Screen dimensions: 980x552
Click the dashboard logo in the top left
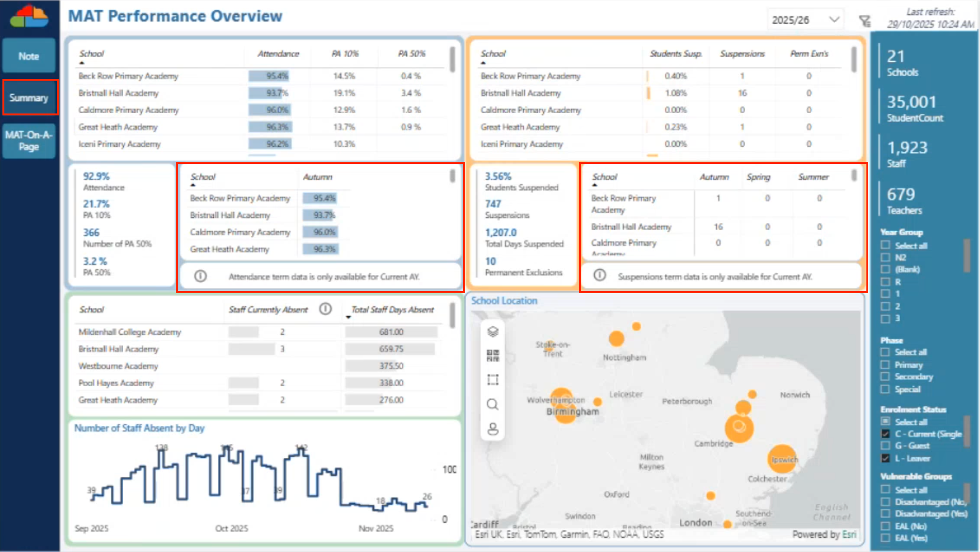[x=29, y=16]
